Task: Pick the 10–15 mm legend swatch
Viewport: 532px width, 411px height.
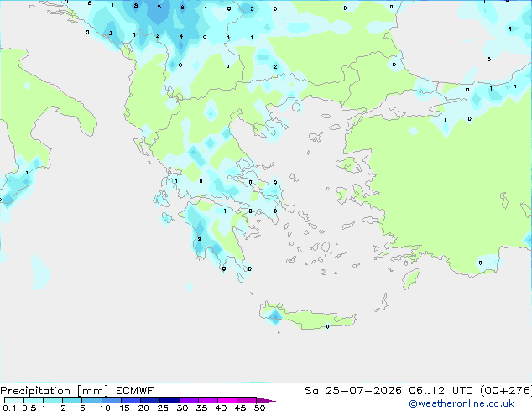Action: (111, 400)
